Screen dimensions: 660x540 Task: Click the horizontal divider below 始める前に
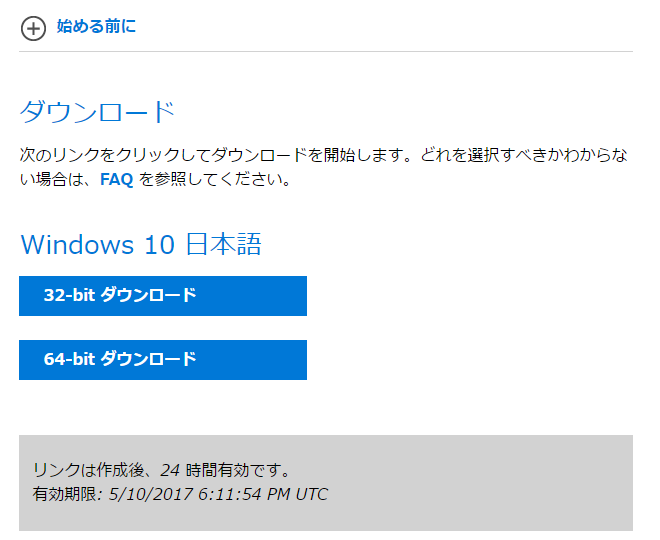point(326,51)
